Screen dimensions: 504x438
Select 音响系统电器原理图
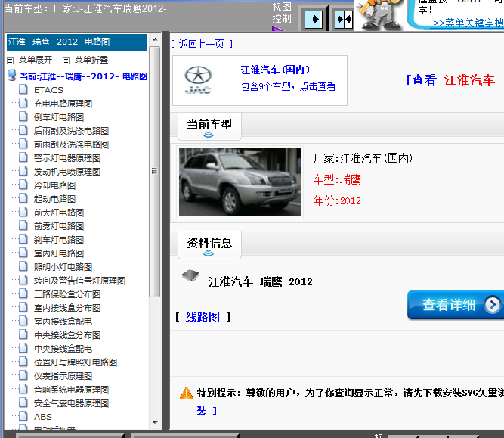click(71, 390)
